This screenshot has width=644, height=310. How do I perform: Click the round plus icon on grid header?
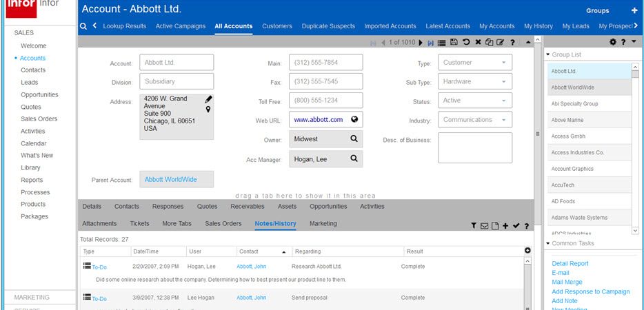tap(527, 251)
